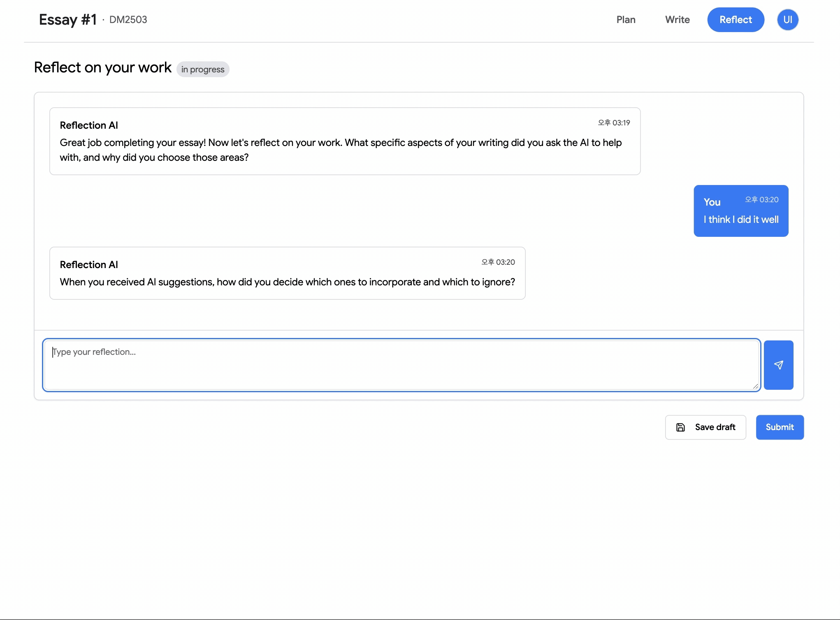This screenshot has height=620, width=840.
Task: Click the Essay #1 title
Action: coord(68,20)
